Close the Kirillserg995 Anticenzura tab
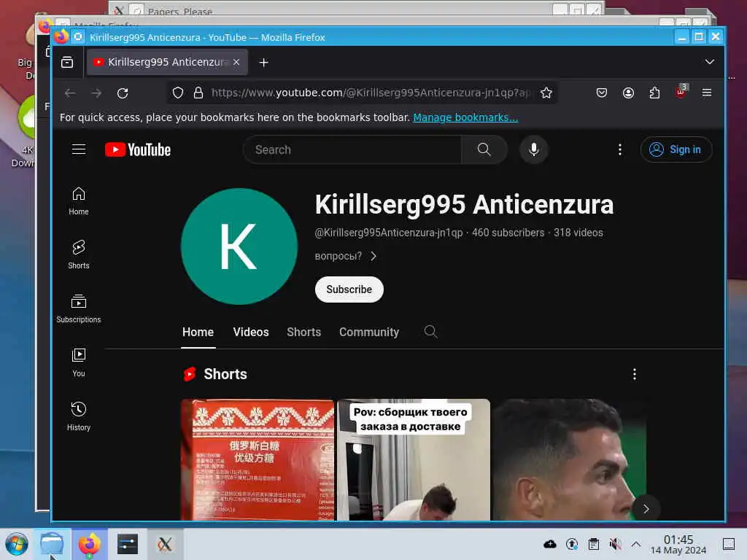The height and width of the screenshot is (560, 747). coord(236,62)
